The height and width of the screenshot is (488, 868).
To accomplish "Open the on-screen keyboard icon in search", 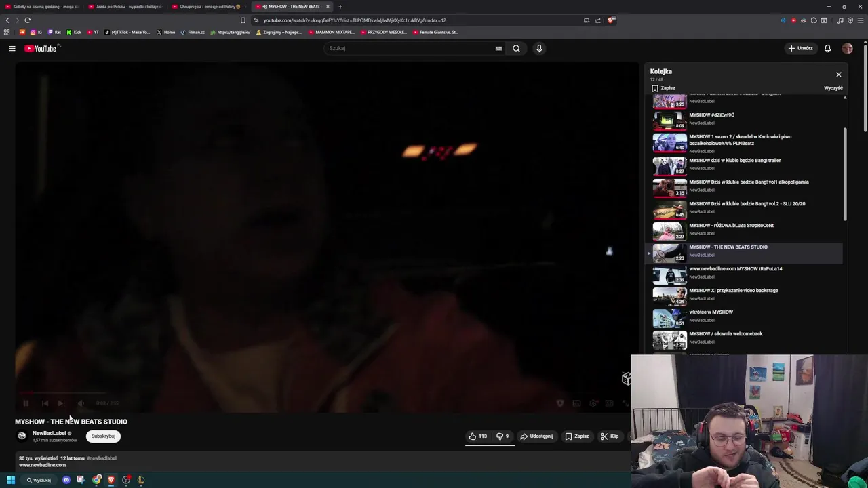I will [x=498, y=48].
